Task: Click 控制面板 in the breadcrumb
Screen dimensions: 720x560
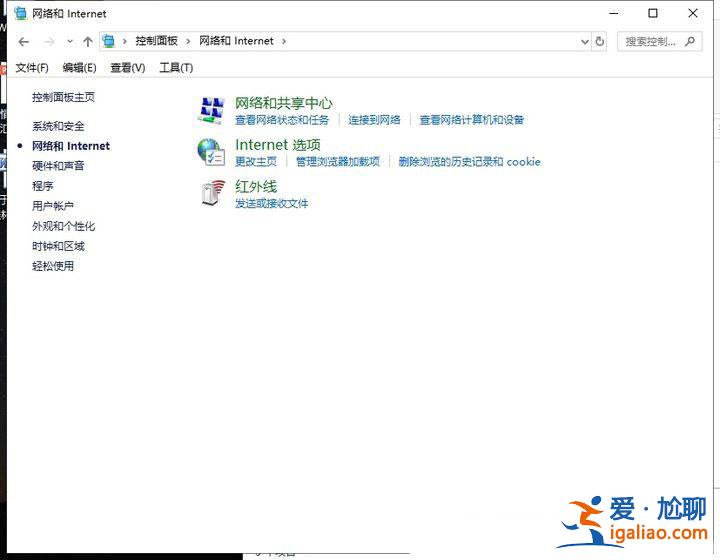Action: pos(156,41)
